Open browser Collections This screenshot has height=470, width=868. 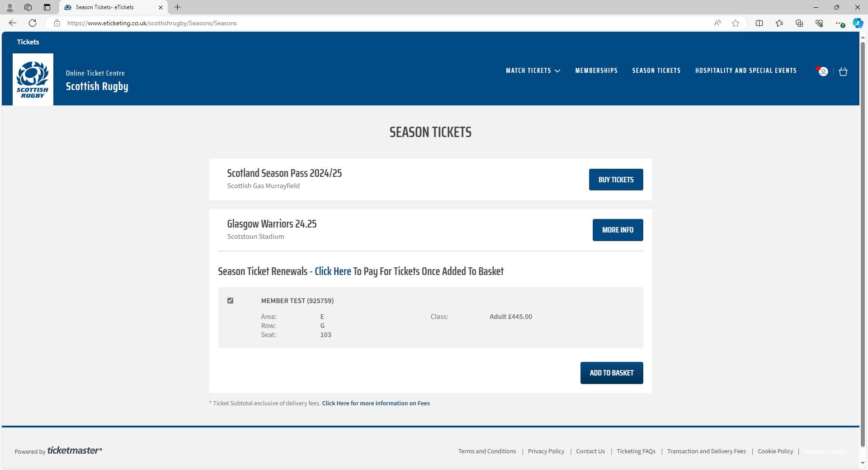[799, 23]
